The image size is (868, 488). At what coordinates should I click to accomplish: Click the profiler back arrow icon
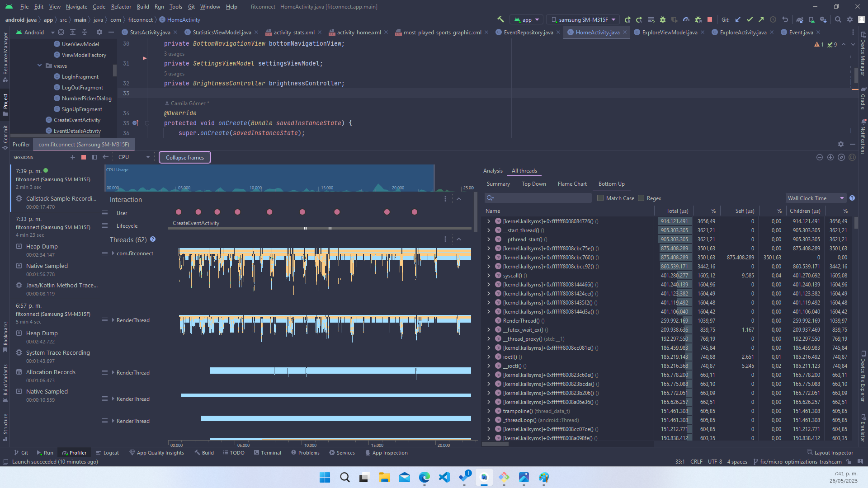tap(105, 157)
